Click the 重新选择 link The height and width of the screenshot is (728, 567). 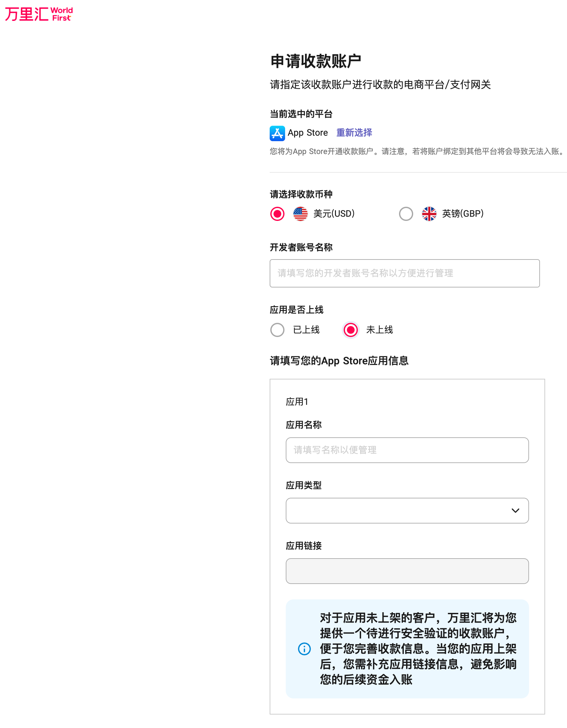coord(354,133)
